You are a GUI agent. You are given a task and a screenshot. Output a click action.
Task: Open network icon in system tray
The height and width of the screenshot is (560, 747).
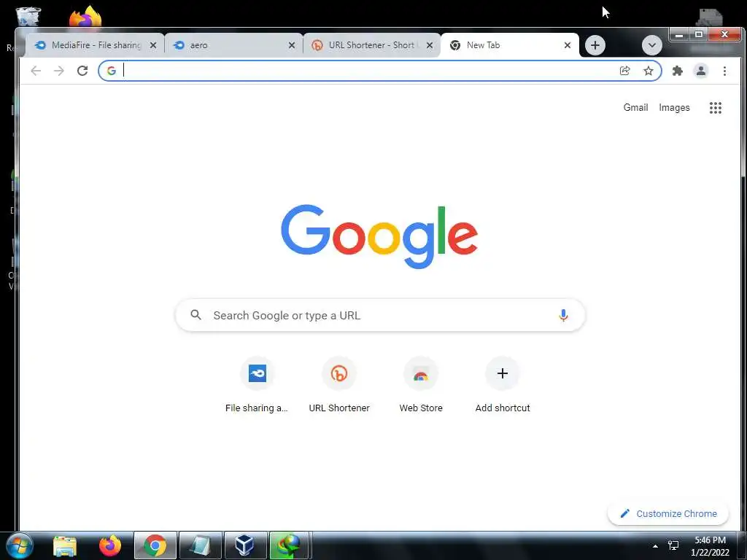[673, 545]
